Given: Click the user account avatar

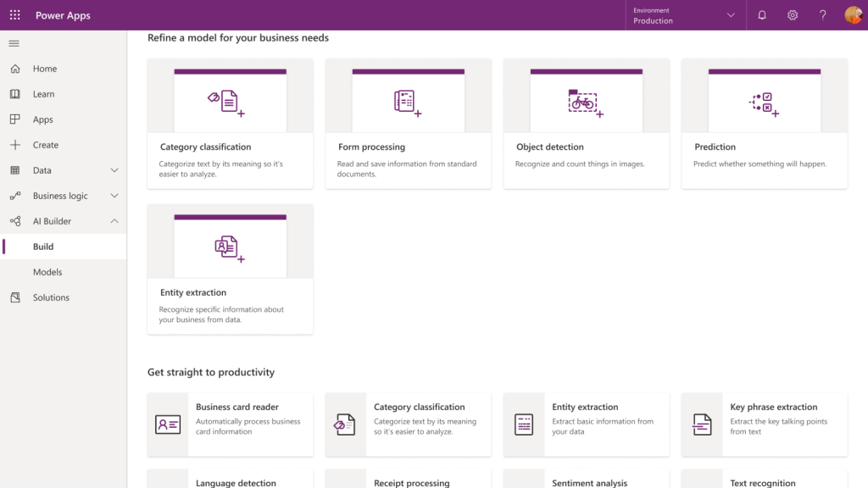Looking at the screenshot, I should pyautogui.click(x=852, y=14).
